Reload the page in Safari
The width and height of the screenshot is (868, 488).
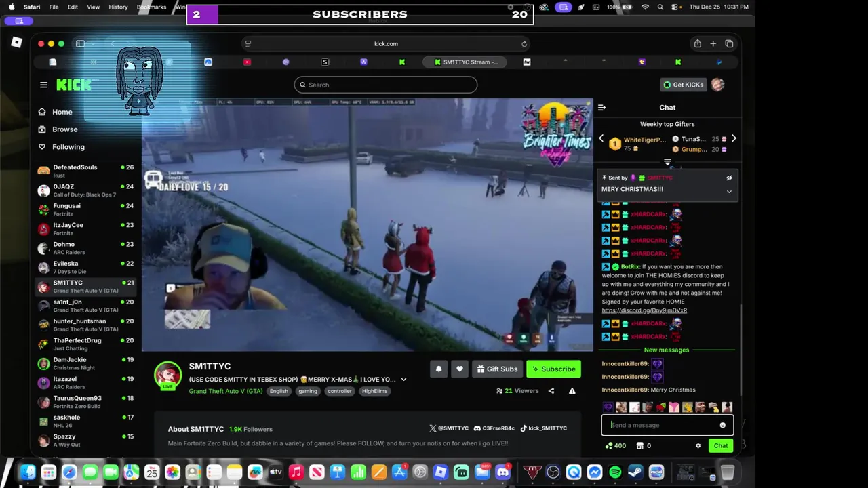tap(524, 44)
